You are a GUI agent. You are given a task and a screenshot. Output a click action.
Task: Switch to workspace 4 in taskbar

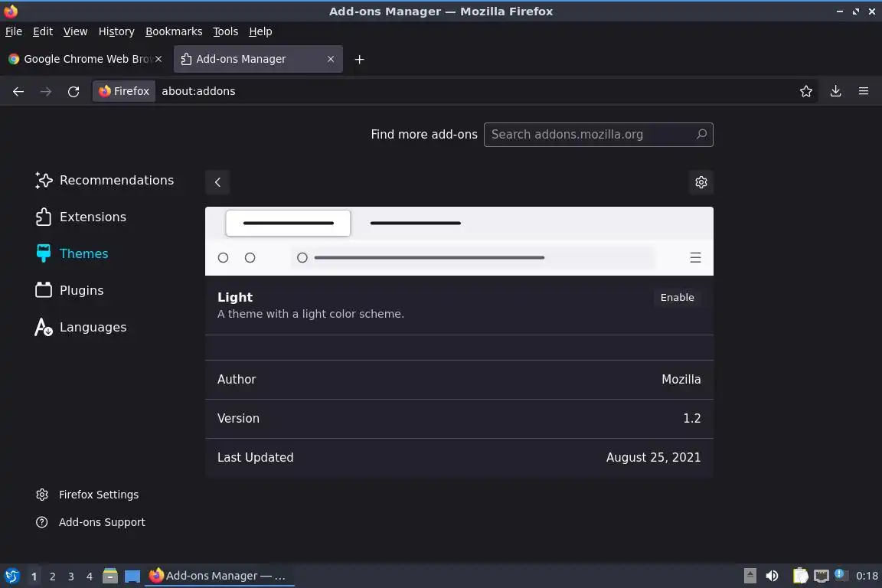90,577
